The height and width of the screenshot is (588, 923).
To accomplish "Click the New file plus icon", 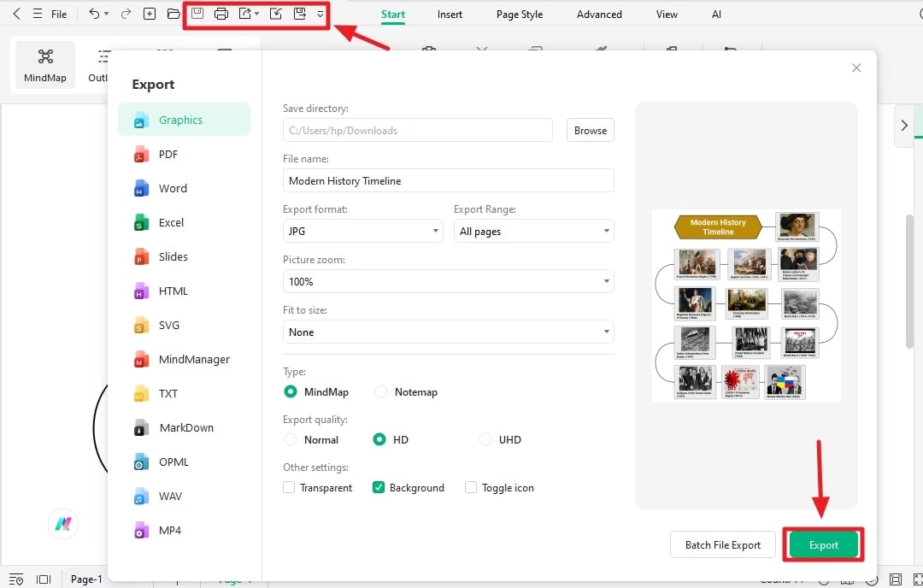I will 150,14.
